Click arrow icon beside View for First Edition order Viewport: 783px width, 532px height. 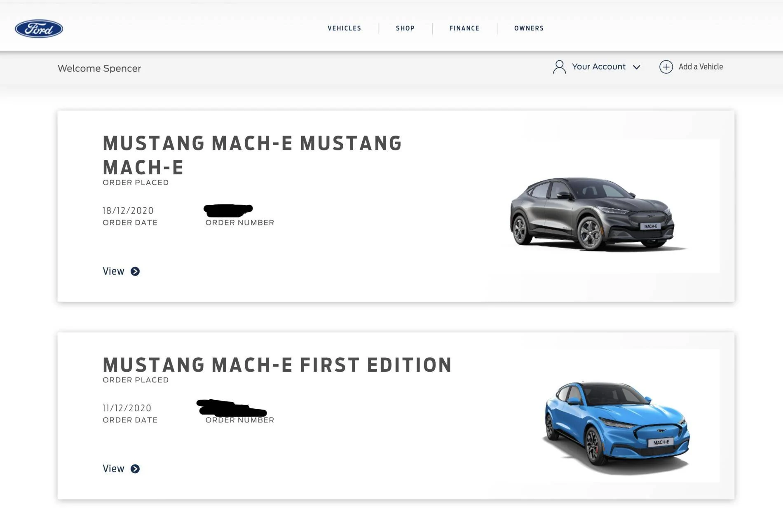pos(135,469)
